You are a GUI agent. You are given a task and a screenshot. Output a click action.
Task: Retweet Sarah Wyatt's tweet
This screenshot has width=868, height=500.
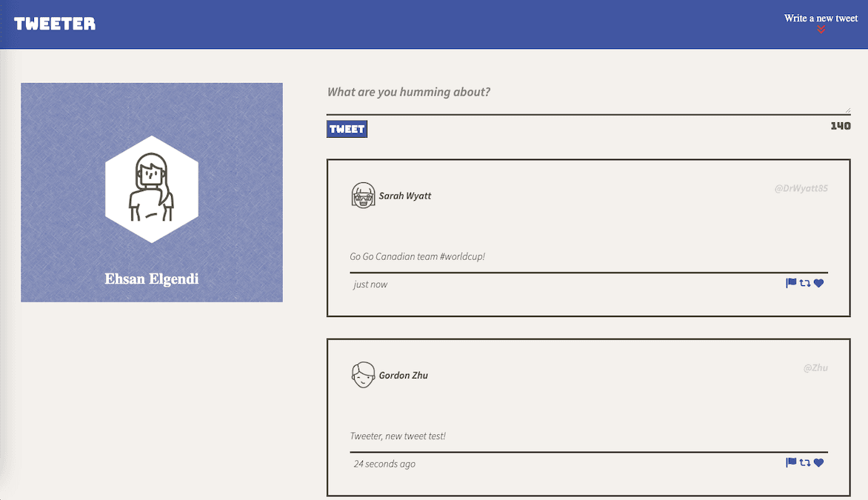click(805, 283)
